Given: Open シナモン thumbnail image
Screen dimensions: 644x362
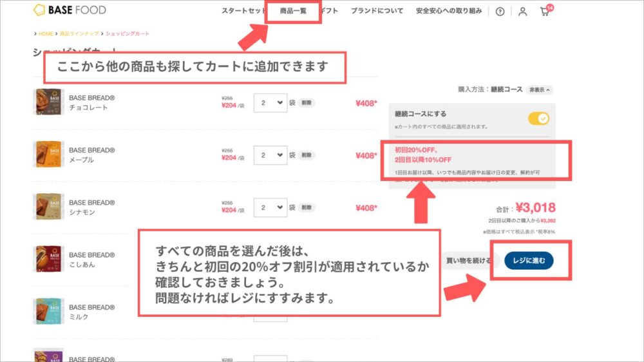Looking at the screenshot, I should pyautogui.click(x=48, y=206).
